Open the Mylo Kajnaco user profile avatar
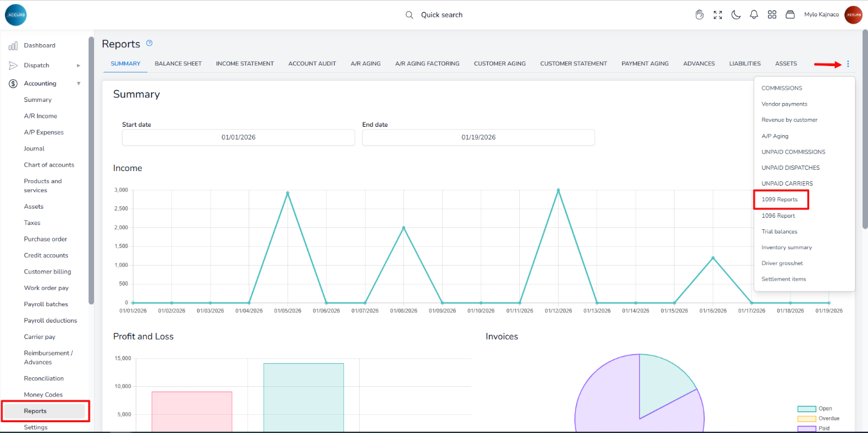868x433 pixels. (x=853, y=15)
